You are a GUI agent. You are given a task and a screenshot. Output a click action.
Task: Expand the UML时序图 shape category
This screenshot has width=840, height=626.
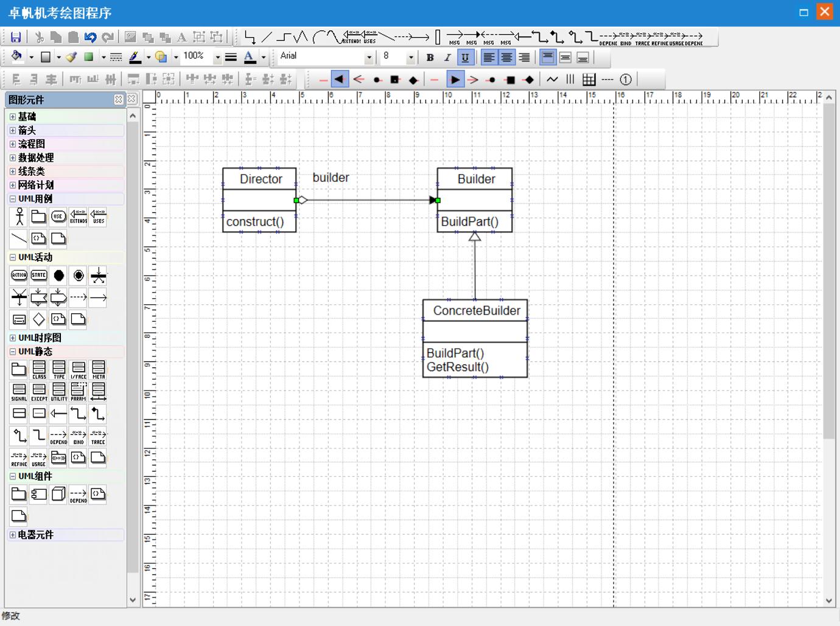click(x=13, y=338)
